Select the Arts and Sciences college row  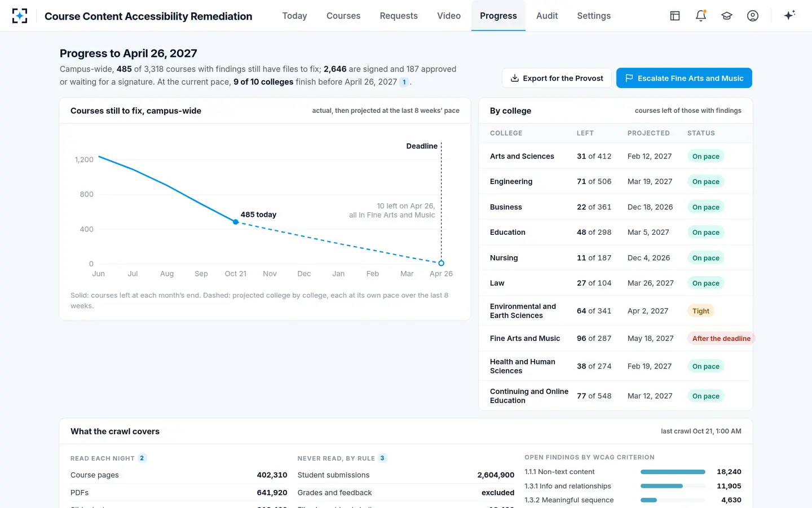(616, 156)
